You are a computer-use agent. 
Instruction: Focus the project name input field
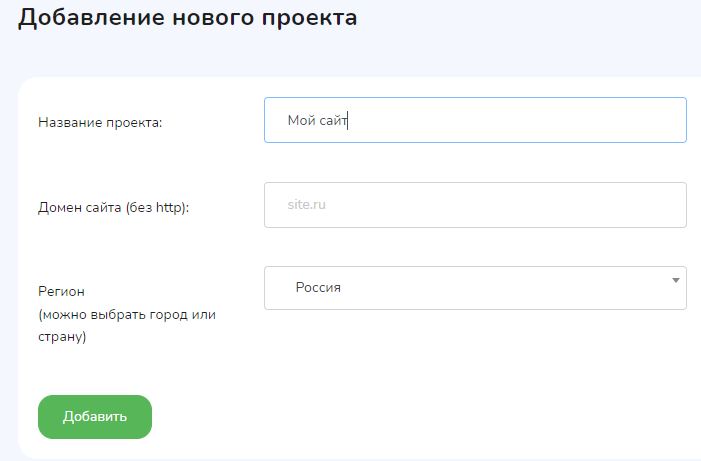(x=475, y=120)
